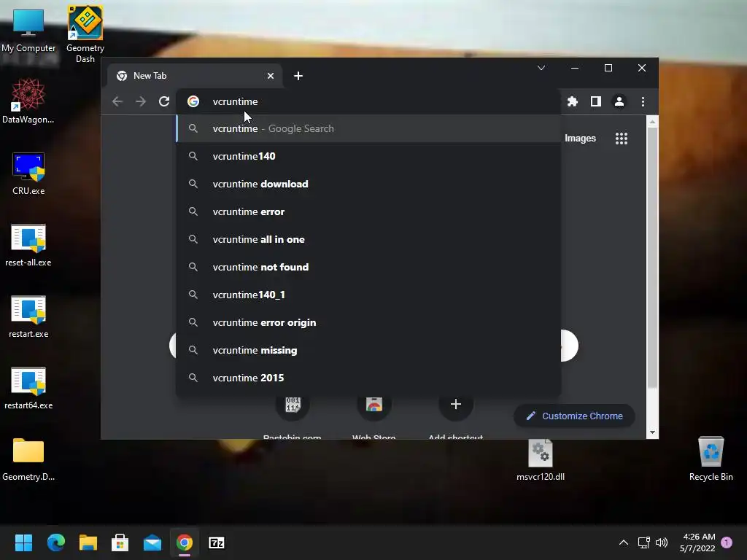Click the Chrome taskbar icon
Viewport: 747px width, 560px height.
(185, 542)
